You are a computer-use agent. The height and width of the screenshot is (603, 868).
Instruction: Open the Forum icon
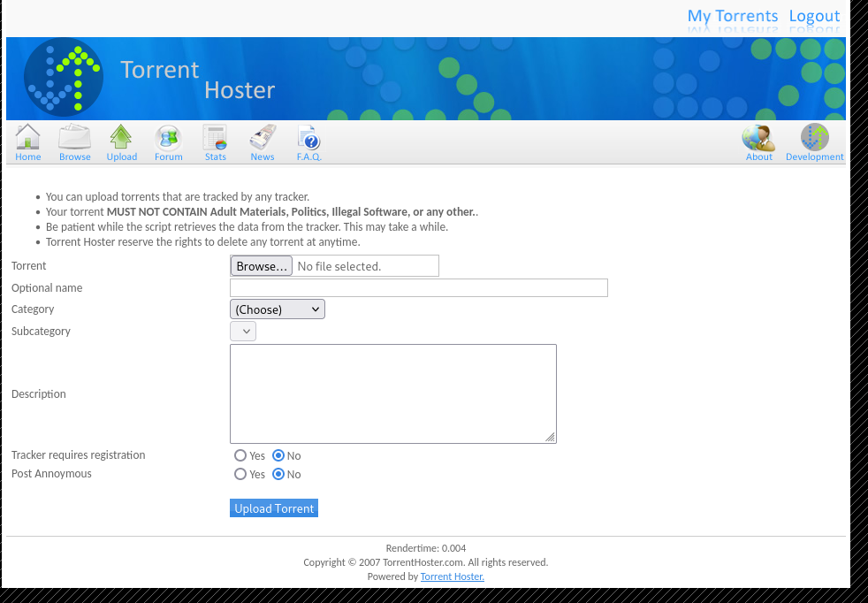coord(168,138)
